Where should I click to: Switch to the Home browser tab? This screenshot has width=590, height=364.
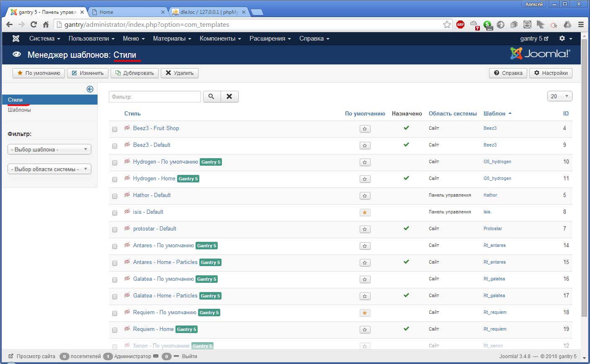(128, 12)
